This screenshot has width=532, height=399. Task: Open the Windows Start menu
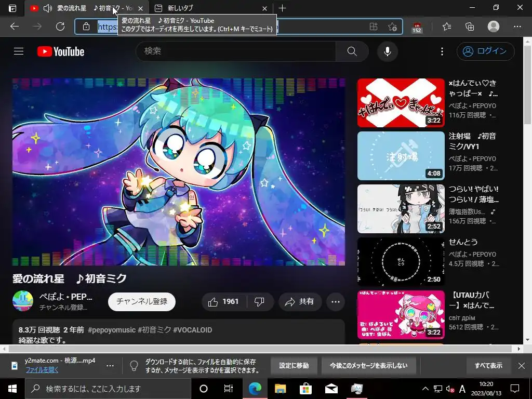(x=12, y=389)
